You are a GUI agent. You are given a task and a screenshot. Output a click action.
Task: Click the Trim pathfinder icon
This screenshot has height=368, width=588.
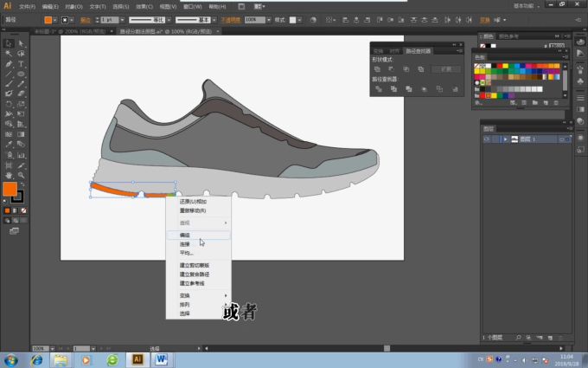coord(393,89)
